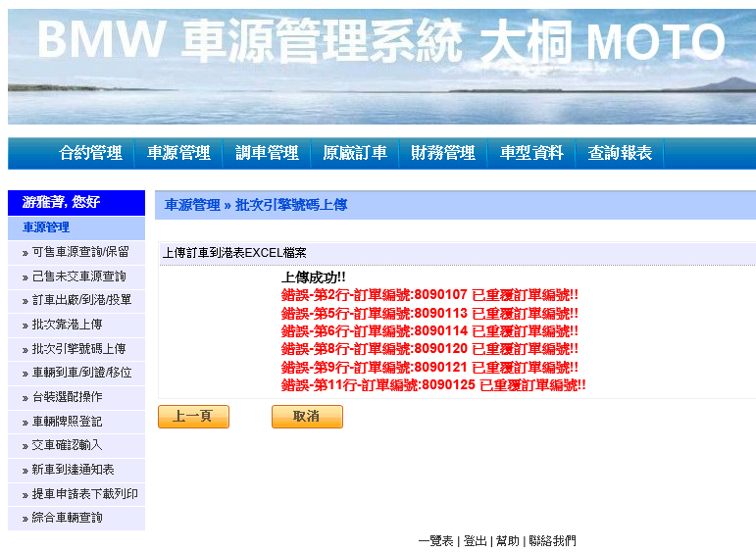This screenshot has width=756, height=553.
Task: Click the 車源管理 sidebar section header
Action: [x=76, y=227]
